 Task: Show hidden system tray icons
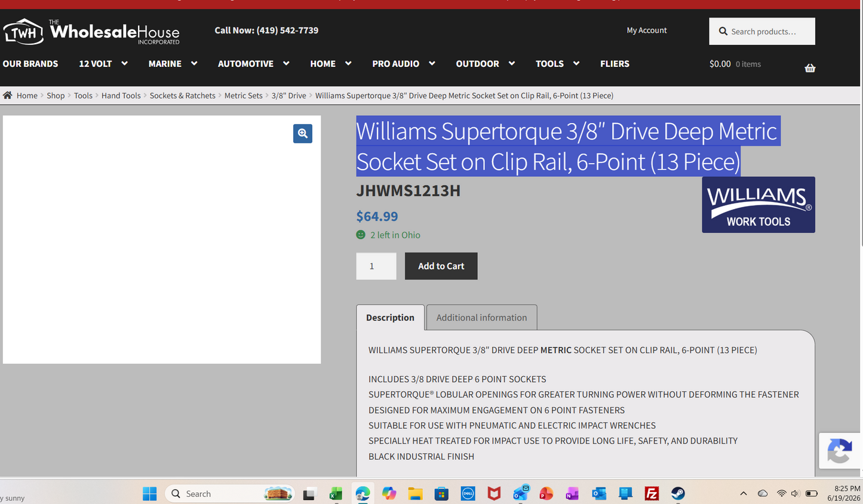point(744,494)
